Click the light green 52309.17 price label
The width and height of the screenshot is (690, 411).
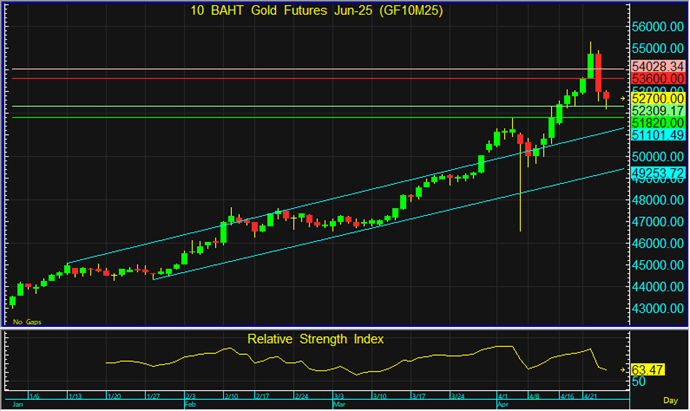[657, 110]
